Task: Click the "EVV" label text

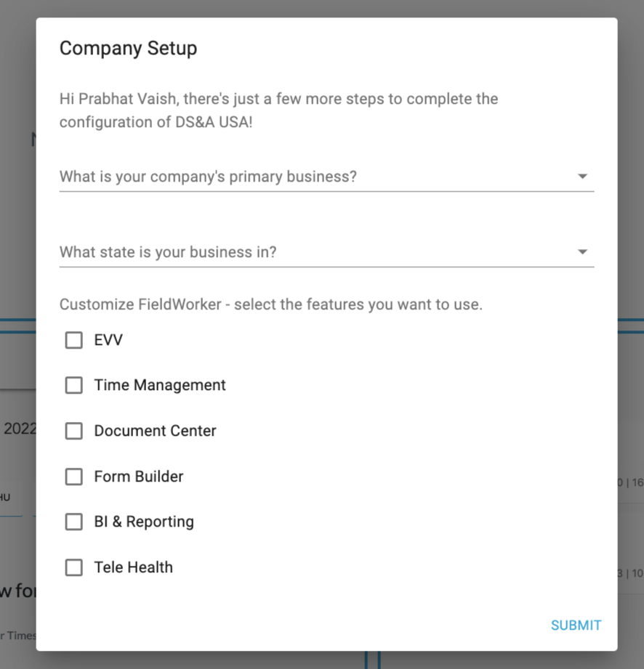Action: [x=108, y=340]
